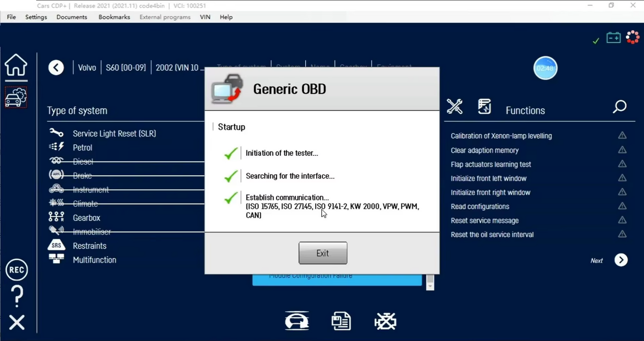Image resolution: width=644 pixels, height=341 pixels.
Task: Click warning triangle for Read configurations
Action: (x=622, y=206)
